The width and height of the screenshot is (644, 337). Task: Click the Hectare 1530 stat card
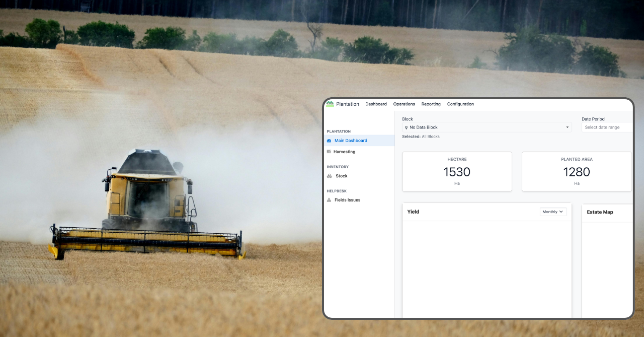[457, 171]
